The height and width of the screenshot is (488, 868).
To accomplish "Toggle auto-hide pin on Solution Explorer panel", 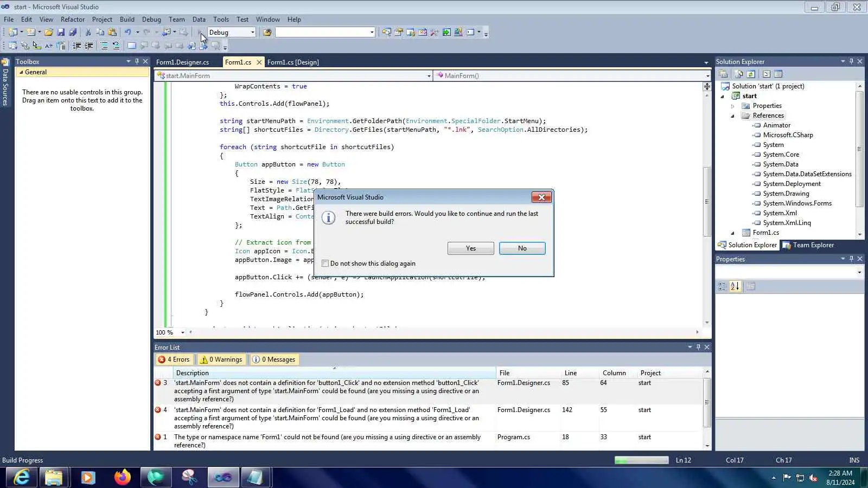I will click(851, 61).
